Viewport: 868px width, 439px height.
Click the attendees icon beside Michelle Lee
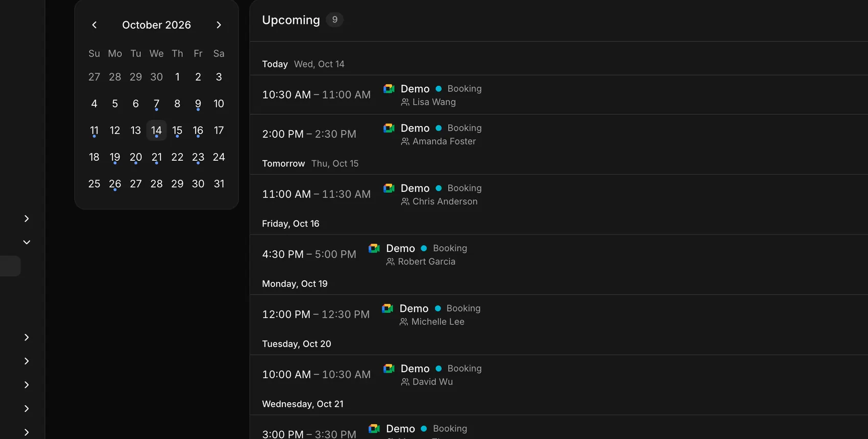tap(403, 322)
